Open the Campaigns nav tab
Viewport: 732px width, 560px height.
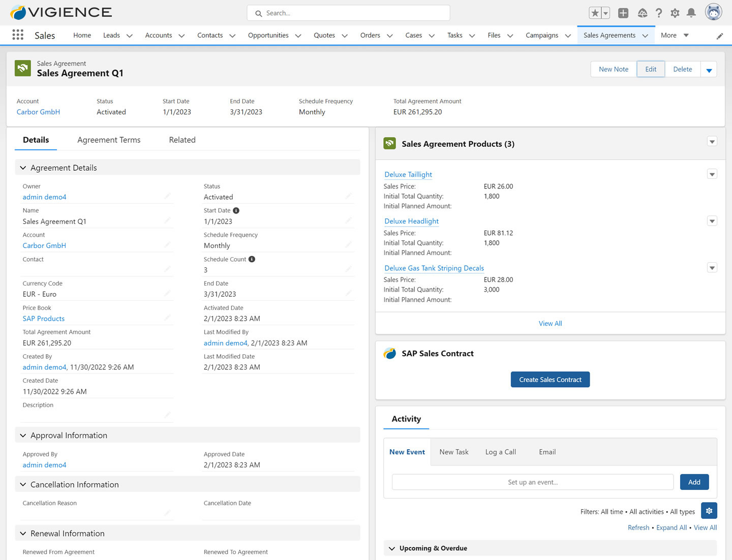pos(542,35)
